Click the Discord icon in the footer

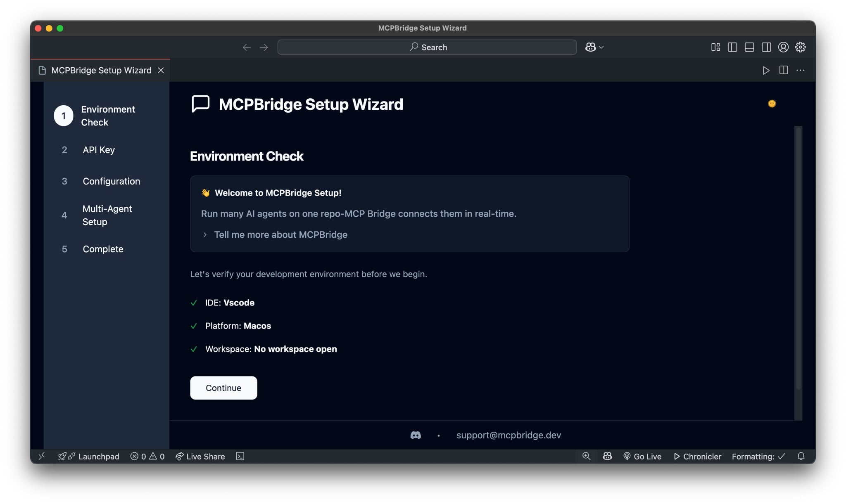(416, 435)
